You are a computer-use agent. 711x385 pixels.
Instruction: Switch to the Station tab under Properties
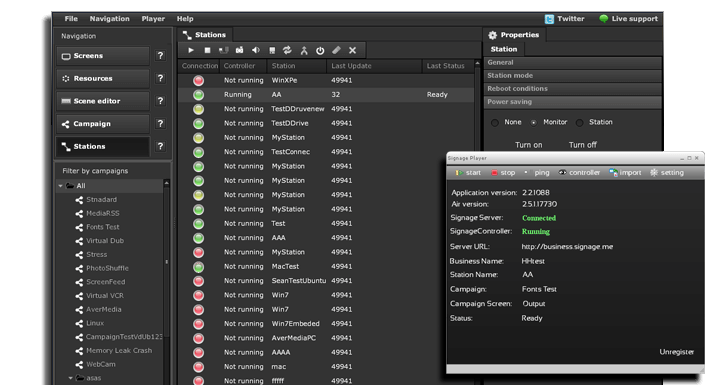(504, 49)
